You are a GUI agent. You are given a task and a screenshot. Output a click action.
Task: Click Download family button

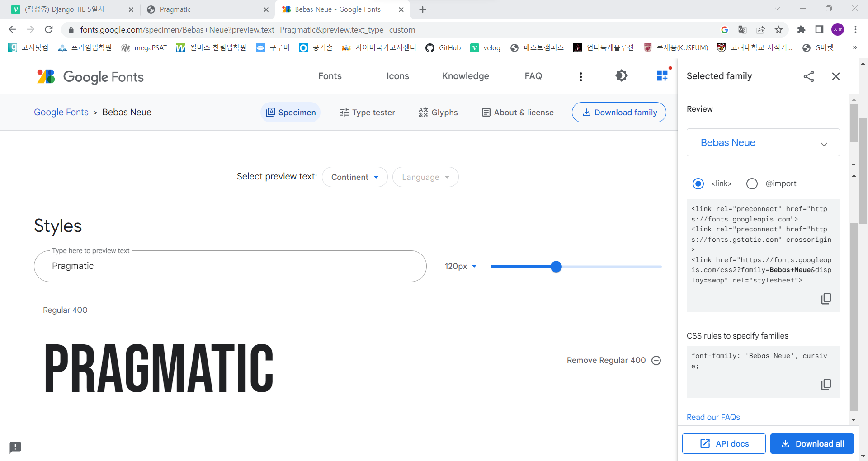[619, 113]
